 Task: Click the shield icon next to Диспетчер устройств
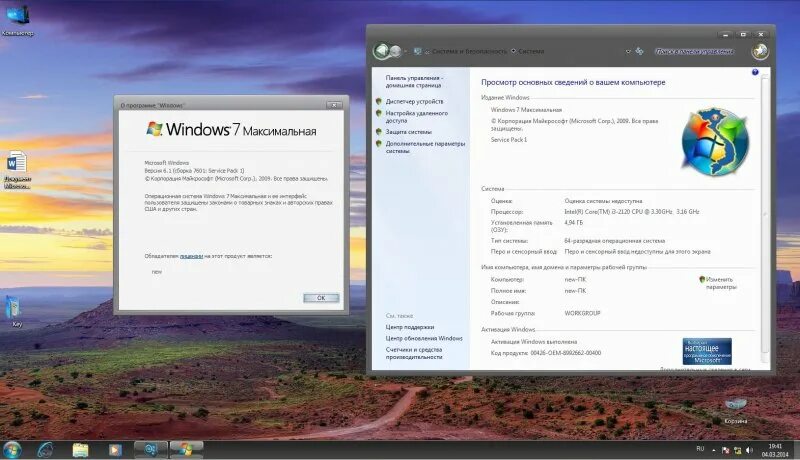point(379,101)
